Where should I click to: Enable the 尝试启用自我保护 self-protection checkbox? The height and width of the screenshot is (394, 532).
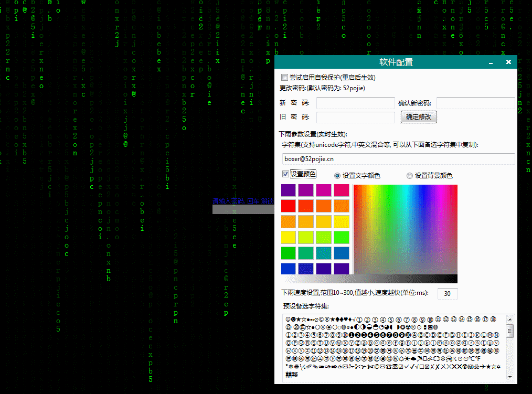pyautogui.click(x=285, y=77)
